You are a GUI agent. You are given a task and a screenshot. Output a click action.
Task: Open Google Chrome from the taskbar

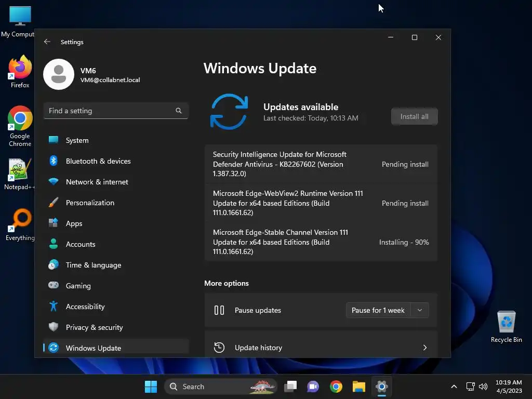[336, 387]
